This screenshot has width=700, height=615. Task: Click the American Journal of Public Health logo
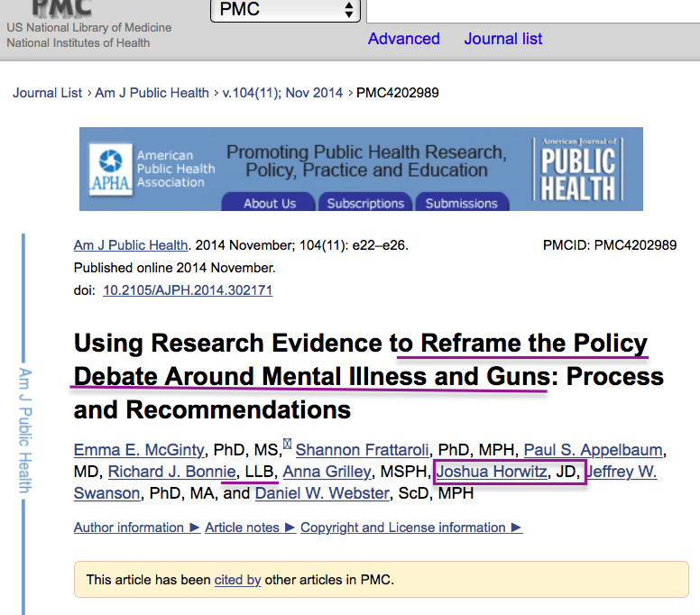[x=577, y=169]
